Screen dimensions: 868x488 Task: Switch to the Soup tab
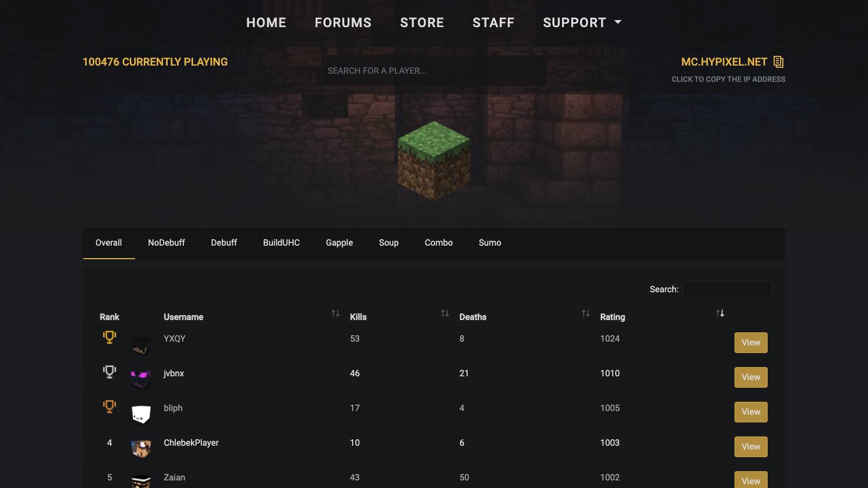click(389, 243)
